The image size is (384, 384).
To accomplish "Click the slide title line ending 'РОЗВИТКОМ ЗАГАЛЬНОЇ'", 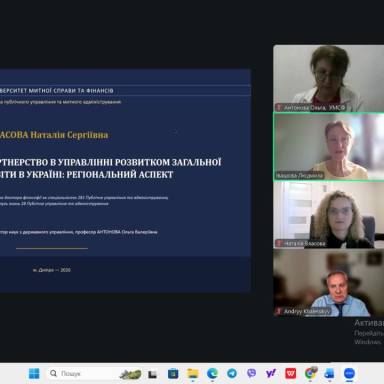I will [111, 162].
